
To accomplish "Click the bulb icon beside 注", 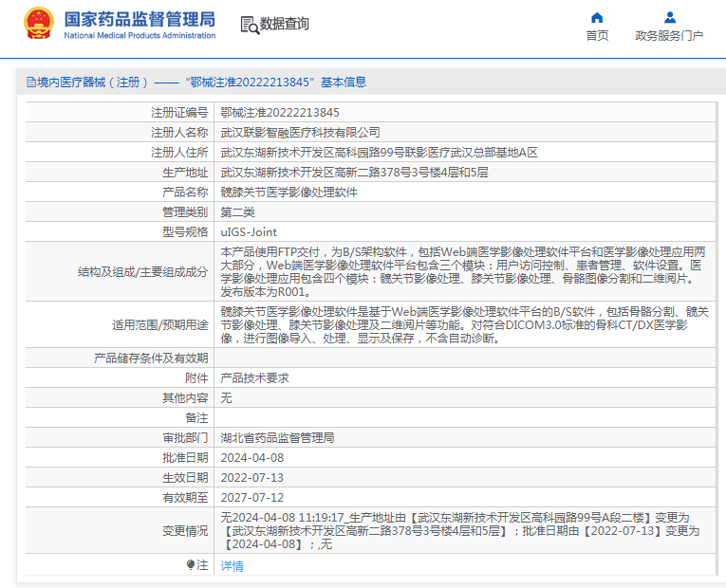I will pyautogui.click(x=191, y=565).
